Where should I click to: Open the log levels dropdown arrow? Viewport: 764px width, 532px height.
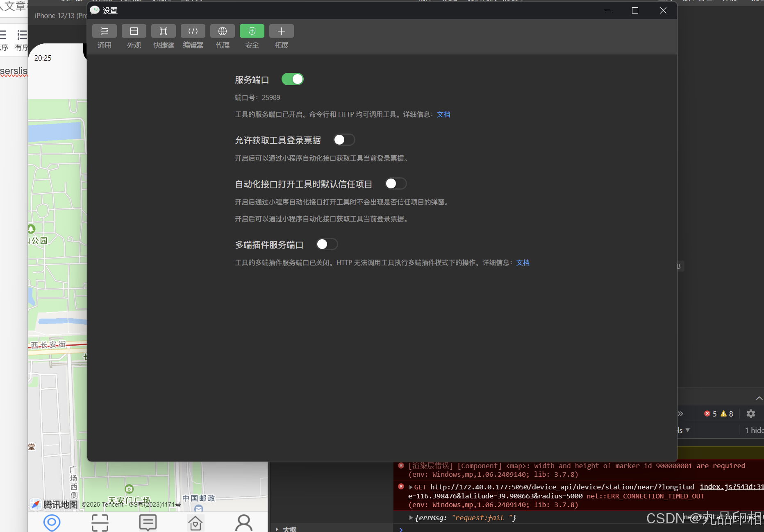[x=688, y=430]
